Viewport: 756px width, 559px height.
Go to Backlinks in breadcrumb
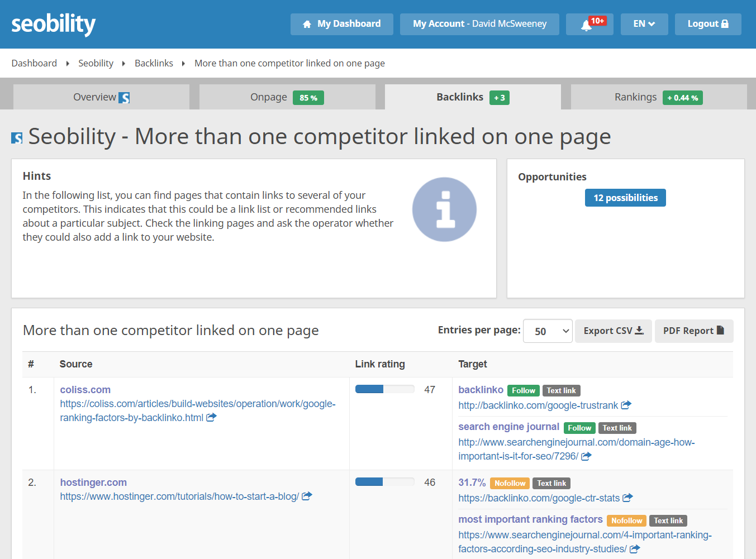pyautogui.click(x=154, y=63)
